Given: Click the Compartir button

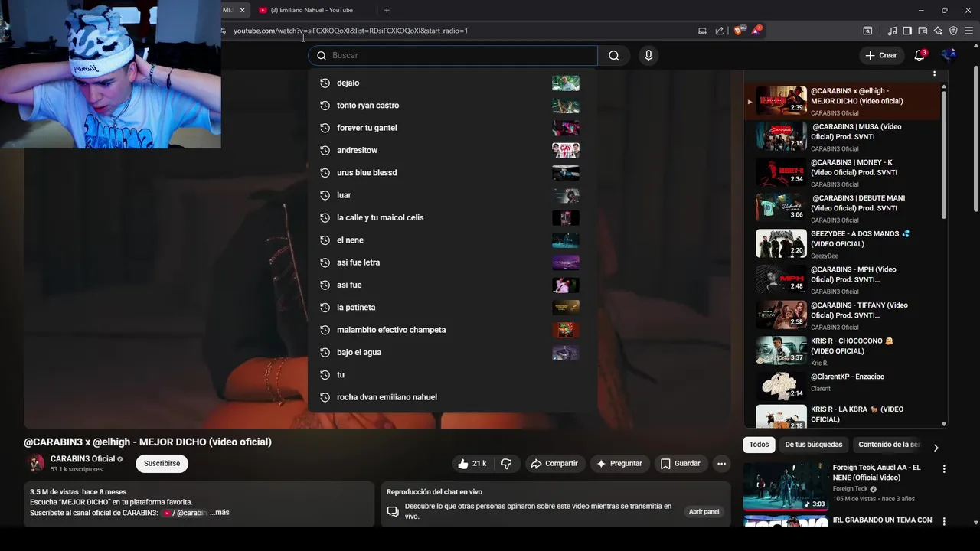Looking at the screenshot, I should (554, 464).
